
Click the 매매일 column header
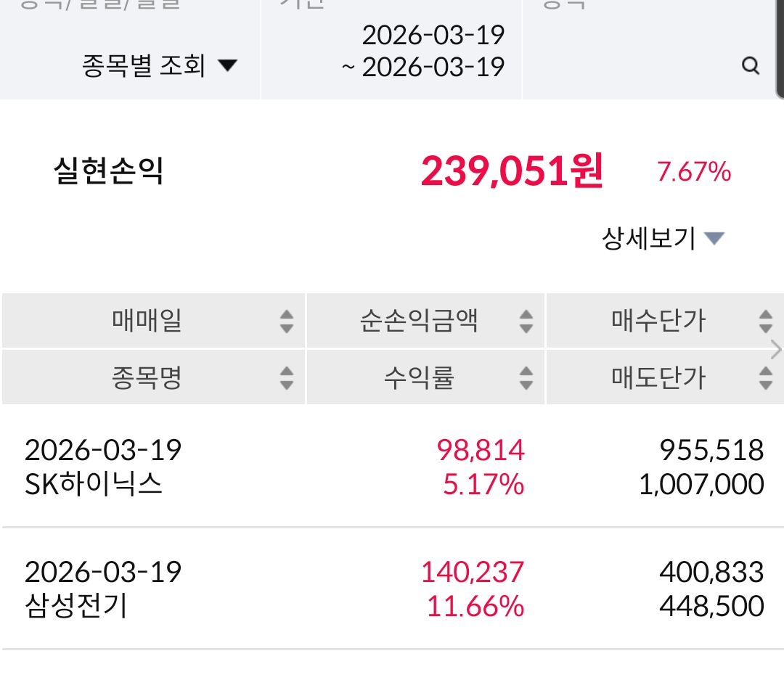tap(147, 320)
